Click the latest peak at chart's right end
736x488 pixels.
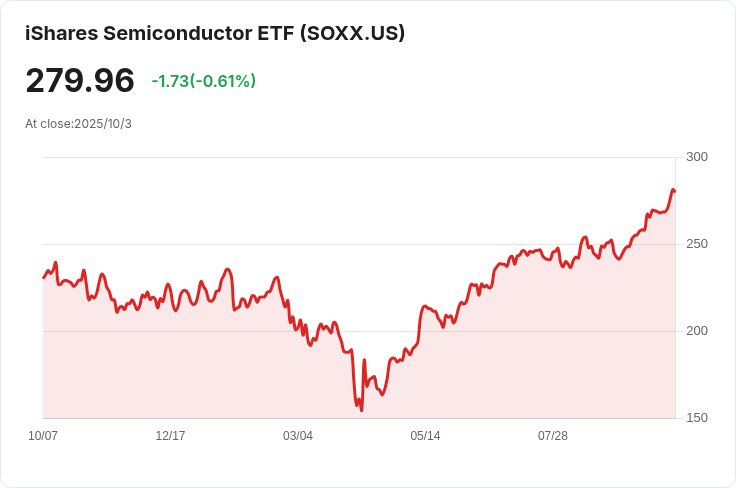pyautogui.click(x=673, y=190)
